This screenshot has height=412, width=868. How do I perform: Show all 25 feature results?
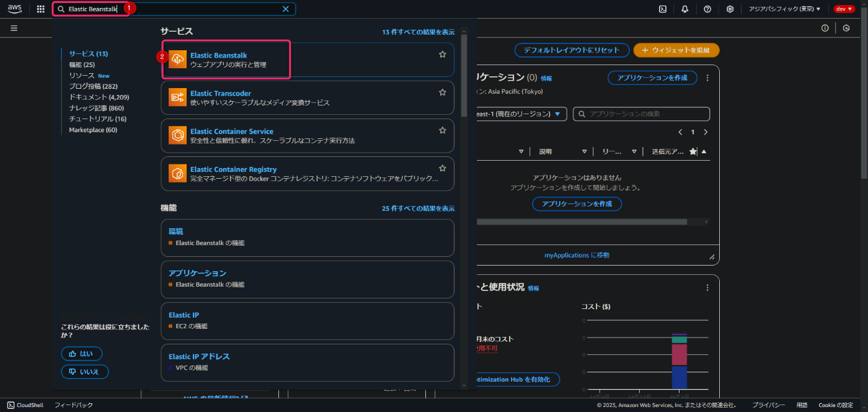[x=418, y=208]
